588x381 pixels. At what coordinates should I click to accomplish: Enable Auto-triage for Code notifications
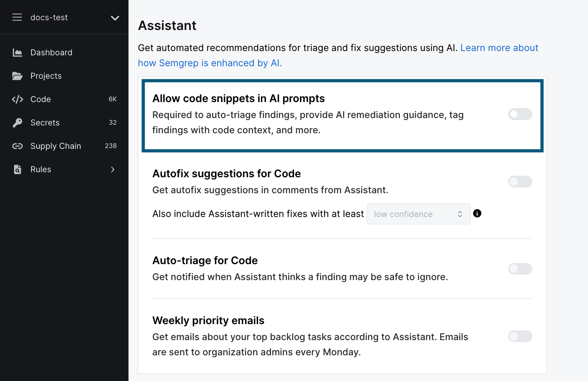tap(520, 269)
